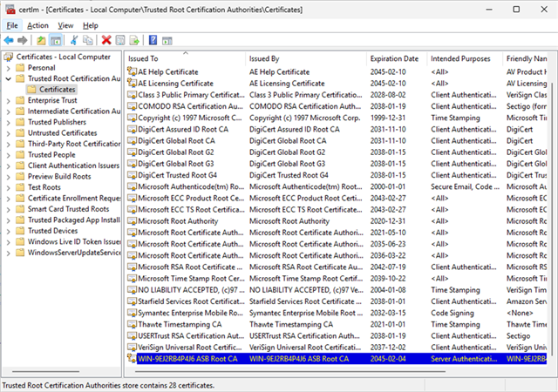The height and width of the screenshot is (392, 558).
Task: Select Windows Live ID Token Issuer tree item
Action: pyautogui.click(x=74, y=242)
